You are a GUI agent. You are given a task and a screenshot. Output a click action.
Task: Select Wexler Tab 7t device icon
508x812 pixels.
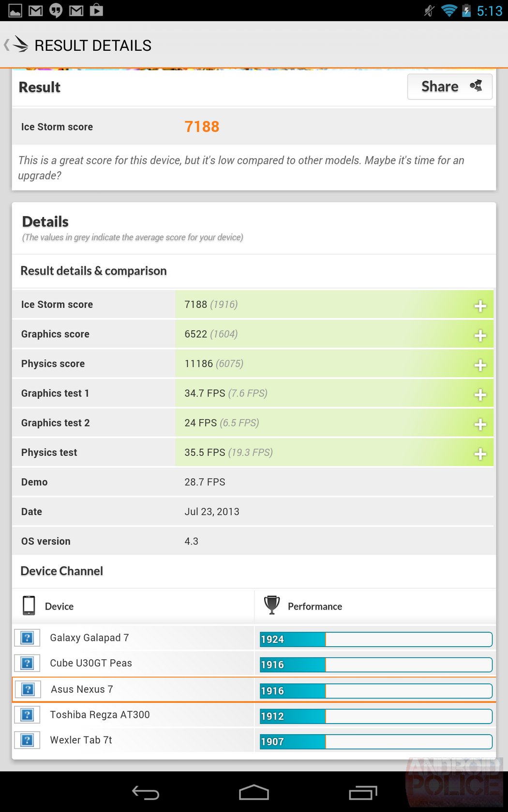27,740
